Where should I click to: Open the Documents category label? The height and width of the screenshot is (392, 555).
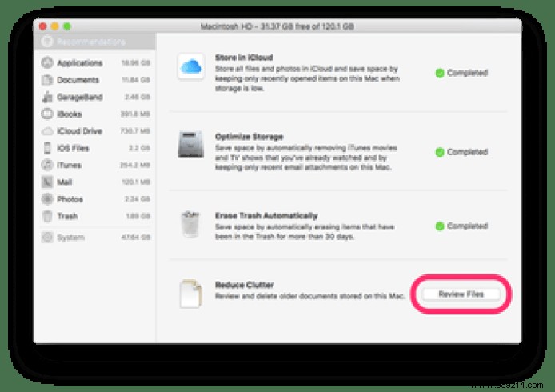pyautogui.click(x=78, y=80)
